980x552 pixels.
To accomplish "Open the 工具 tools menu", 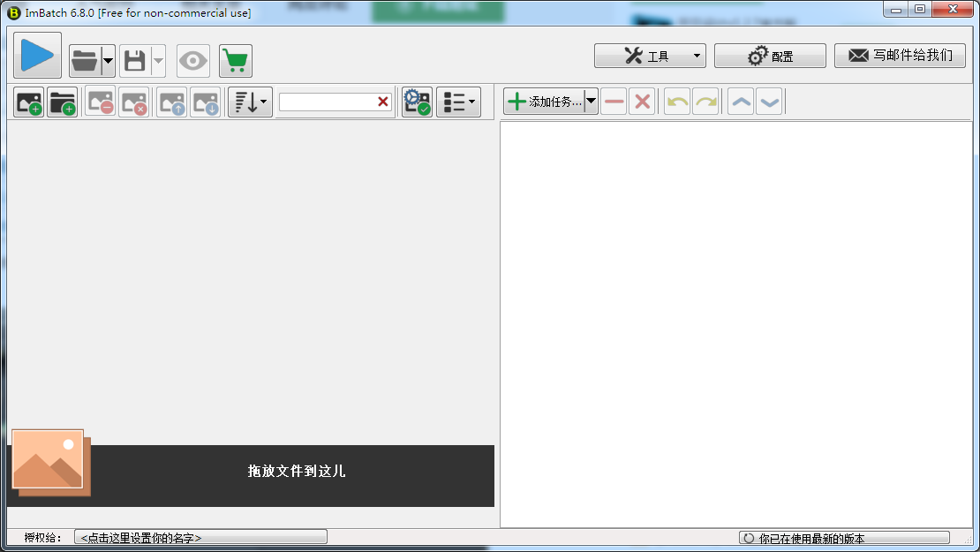I will pyautogui.click(x=650, y=57).
